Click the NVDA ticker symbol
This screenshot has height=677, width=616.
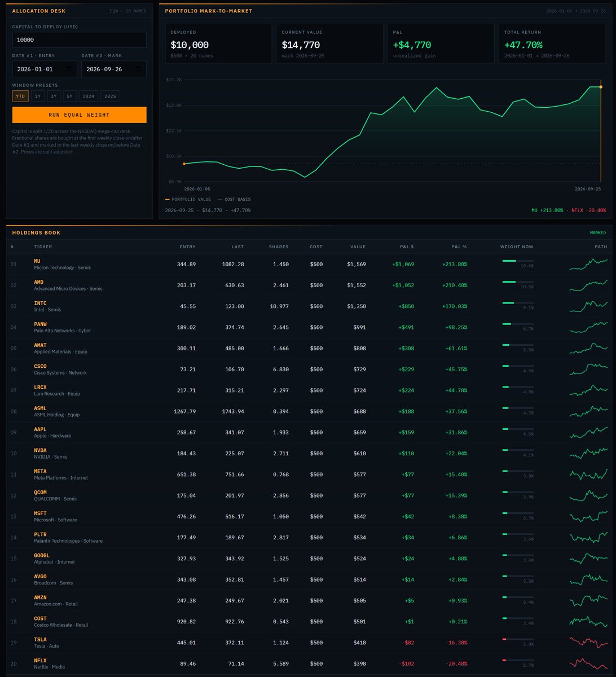coord(40,450)
